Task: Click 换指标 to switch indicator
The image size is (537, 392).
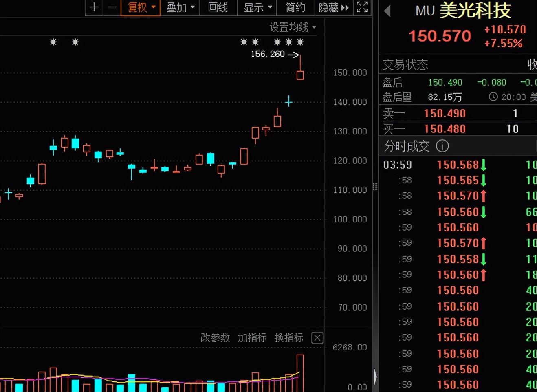Action: click(x=289, y=337)
